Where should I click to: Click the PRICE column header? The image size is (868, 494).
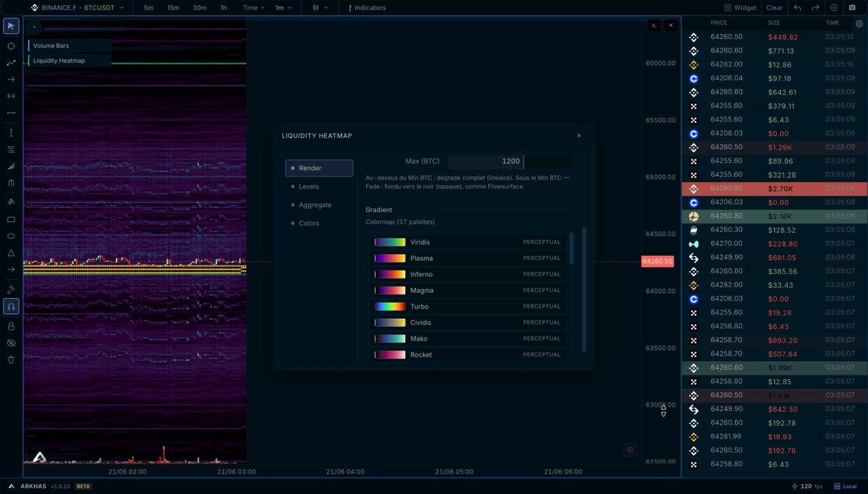pos(719,23)
